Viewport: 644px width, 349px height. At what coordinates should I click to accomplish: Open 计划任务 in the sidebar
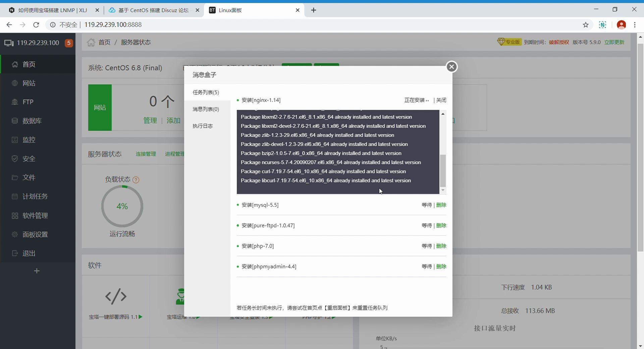click(x=38, y=196)
